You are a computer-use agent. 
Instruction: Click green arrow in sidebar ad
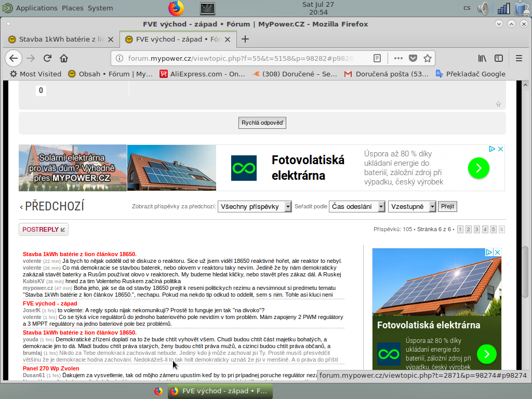pyautogui.click(x=486, y=354)
